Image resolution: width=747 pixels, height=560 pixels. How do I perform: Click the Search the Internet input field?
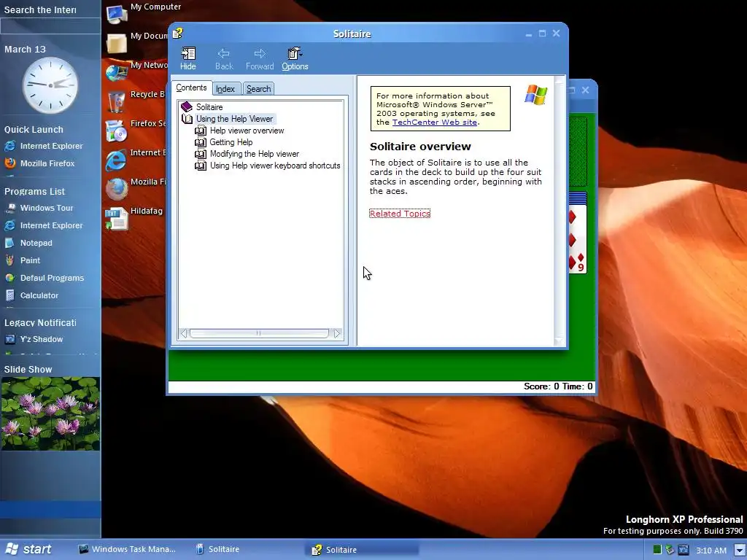pos(50,26)
